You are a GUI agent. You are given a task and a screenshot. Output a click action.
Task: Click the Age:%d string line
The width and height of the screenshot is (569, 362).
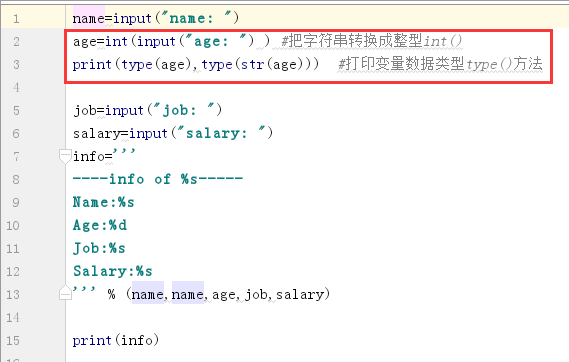coord(100,225)
